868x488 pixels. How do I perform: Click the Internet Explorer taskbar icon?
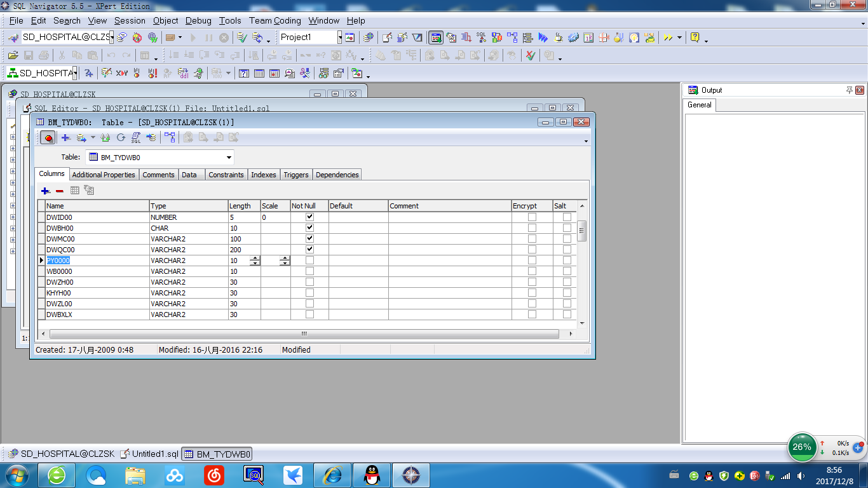[x=332, y=475]
